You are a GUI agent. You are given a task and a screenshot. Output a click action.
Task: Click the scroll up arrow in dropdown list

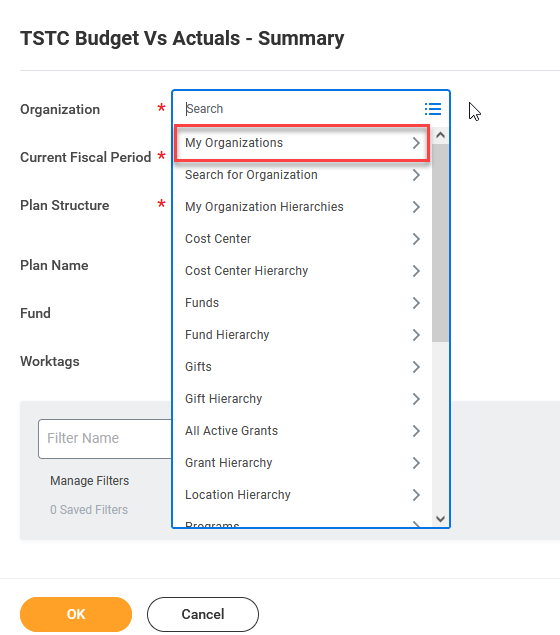click(x=441, y=135)
